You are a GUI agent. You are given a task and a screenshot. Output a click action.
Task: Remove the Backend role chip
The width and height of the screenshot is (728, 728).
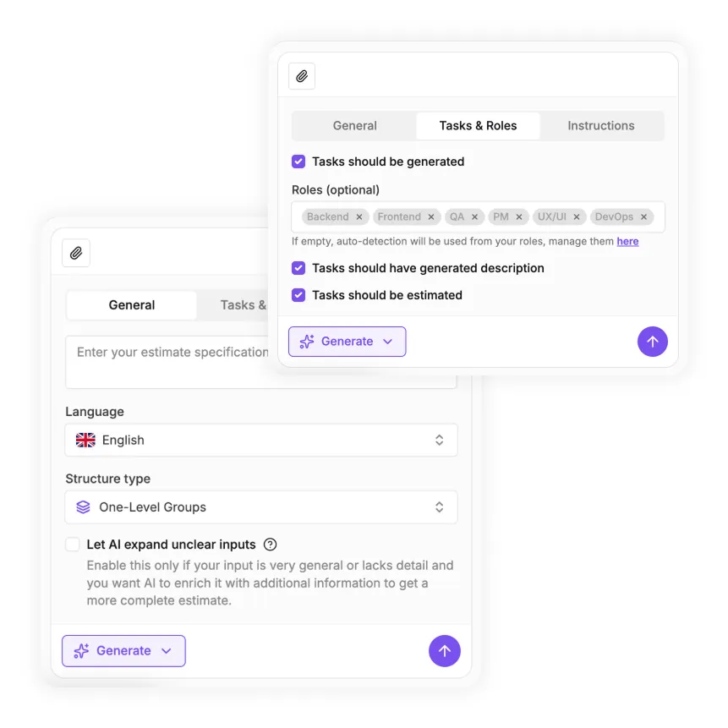pyautogui.click(x=359, y=216)
